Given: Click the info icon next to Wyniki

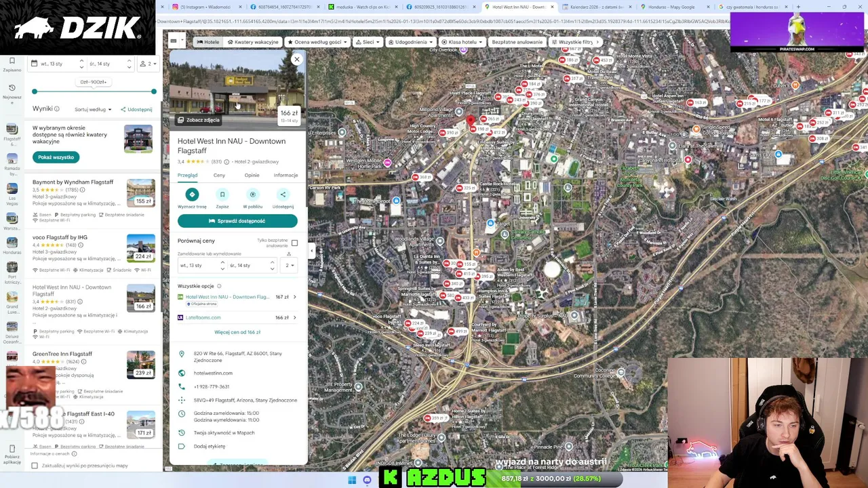Looking at the screenshot, I should [x=57, y=108].
